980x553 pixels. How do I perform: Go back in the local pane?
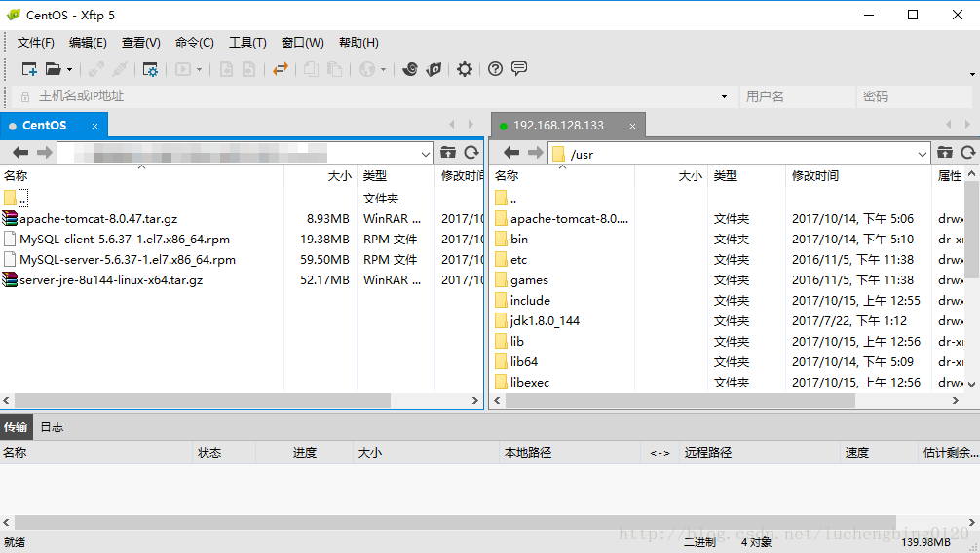coord(20,153)
